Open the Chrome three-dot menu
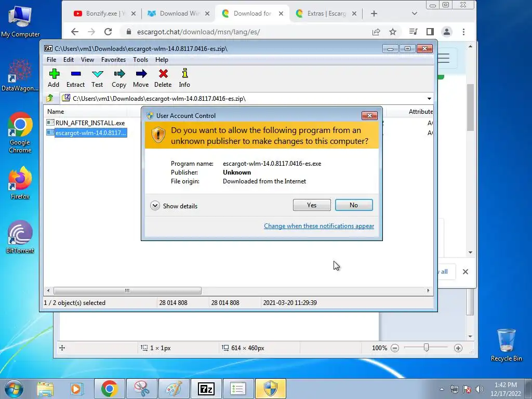Viewport: 532px width, 399px height. pos(463,32)
